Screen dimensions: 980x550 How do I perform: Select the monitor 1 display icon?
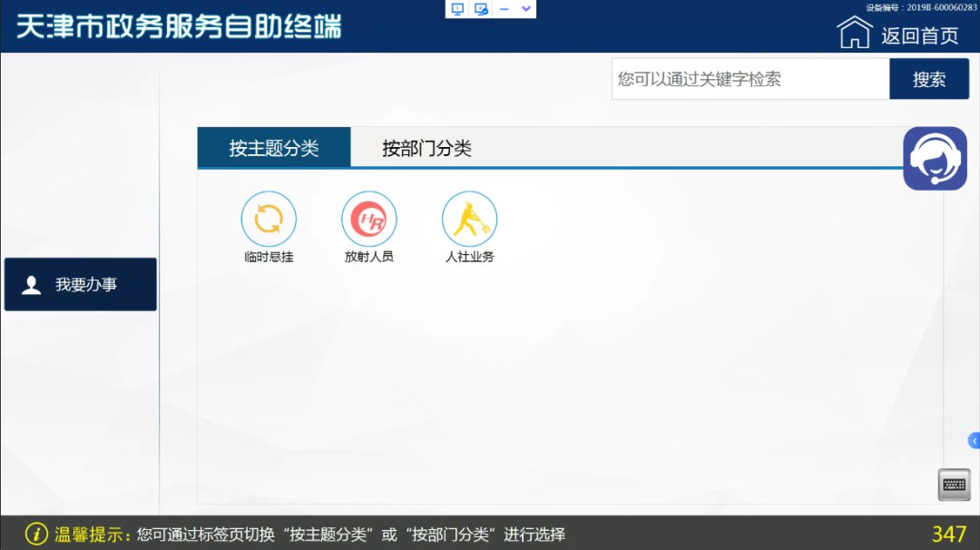[x=458, y=9]
